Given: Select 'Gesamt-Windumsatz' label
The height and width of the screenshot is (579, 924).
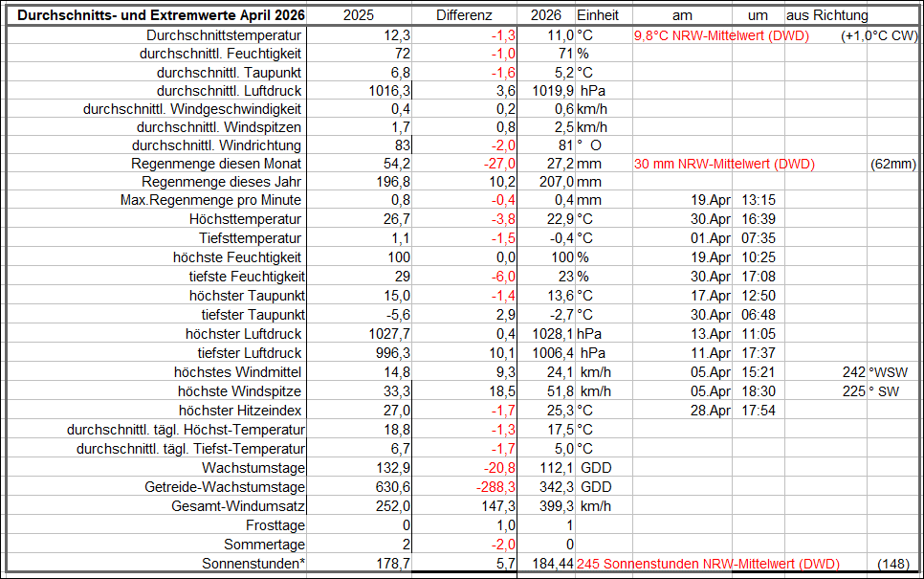Looking at the screenshot, I should (238, 506).
